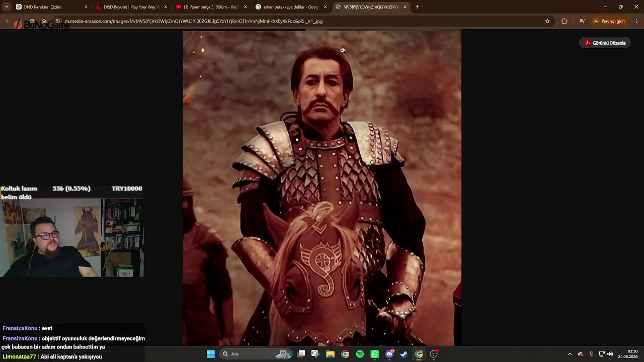Viewport: 644px width, 362px height.
Task: Select the active Chrome window taskbar icon
Action: tap(419, 354)
